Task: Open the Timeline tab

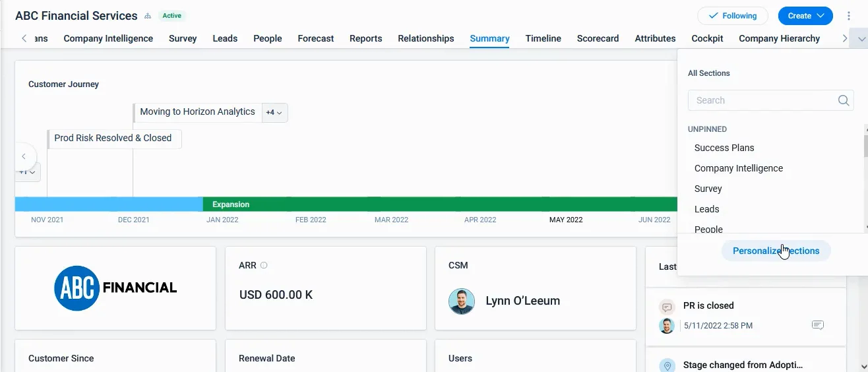Action: coord(543,38)
